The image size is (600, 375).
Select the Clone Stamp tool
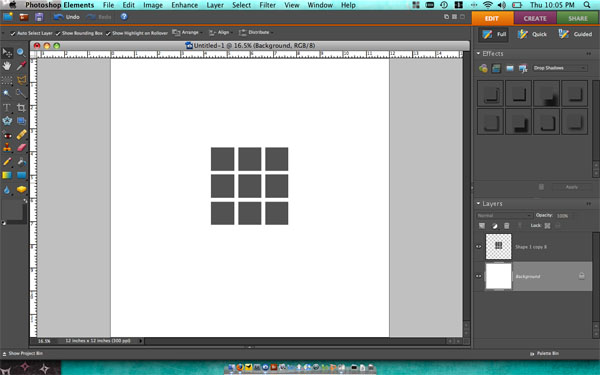pyautogui.click(x=7, y=148)
